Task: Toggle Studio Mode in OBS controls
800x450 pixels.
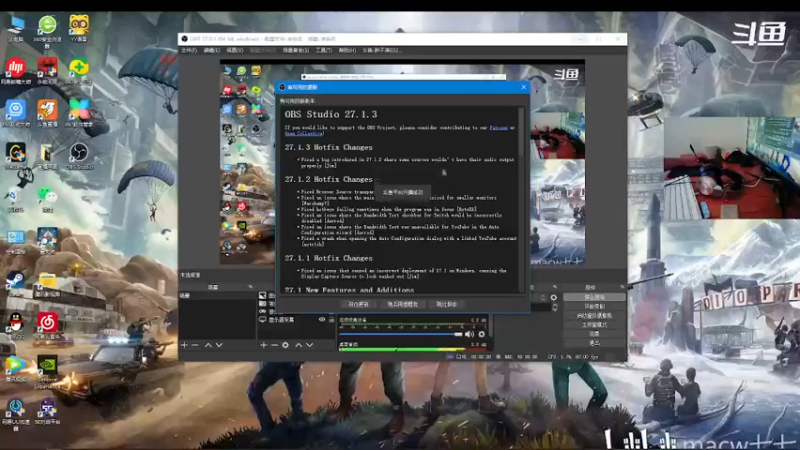Action: tap(594, 324)
